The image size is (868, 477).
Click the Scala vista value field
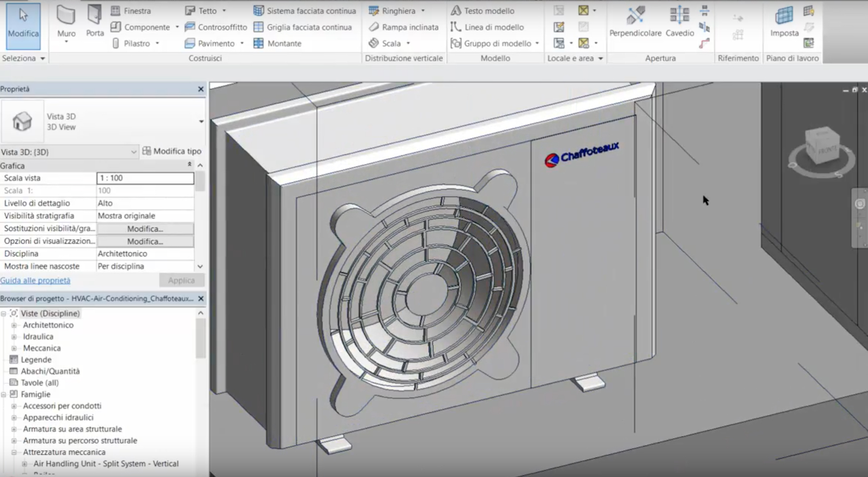(145, 178)
